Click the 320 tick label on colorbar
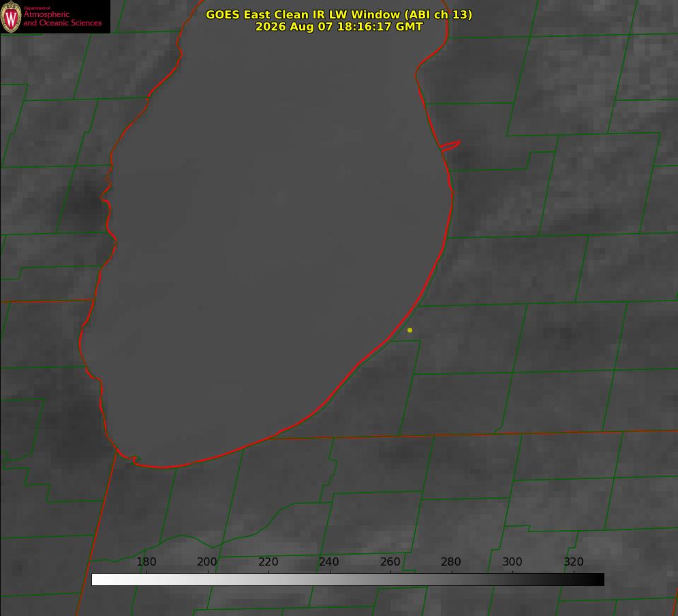Image resolution: width=678 pixels, height=616 pixels. (x=573, y=561)
